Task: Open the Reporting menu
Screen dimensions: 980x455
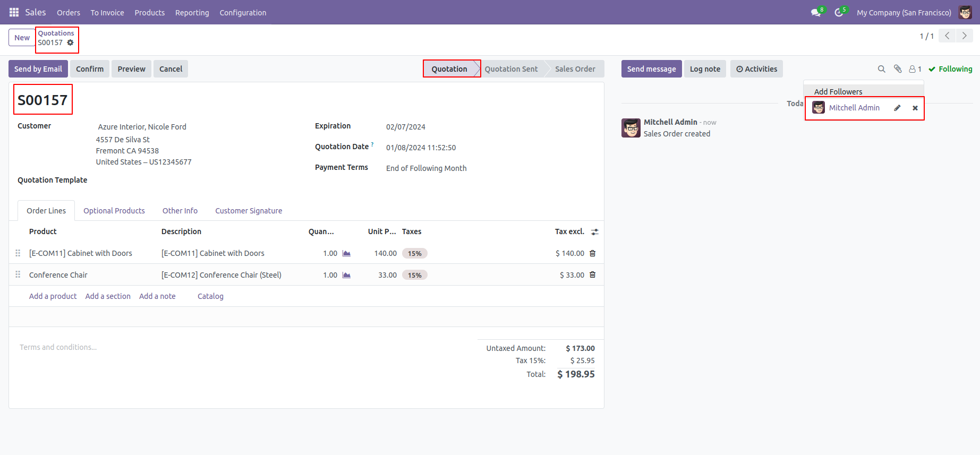Action: (x=192, y=13)
